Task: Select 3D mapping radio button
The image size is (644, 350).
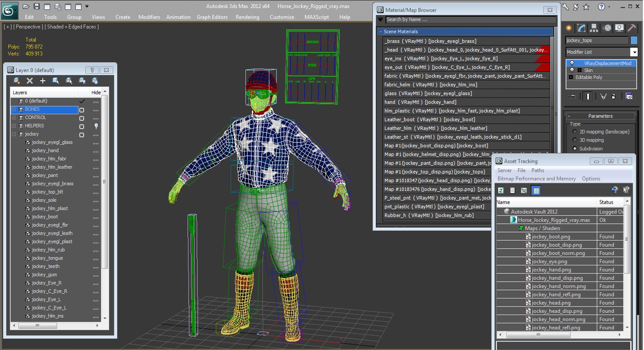Action: 575,140
